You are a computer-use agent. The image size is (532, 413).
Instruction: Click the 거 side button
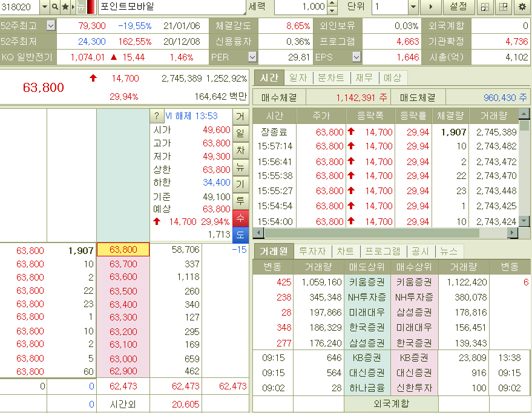pyautogui.click(x=240, y=116)
